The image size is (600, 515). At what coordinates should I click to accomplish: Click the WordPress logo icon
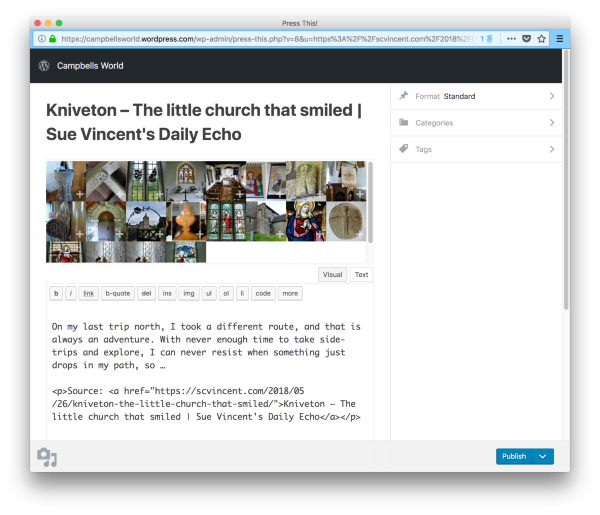click(44, 66)
